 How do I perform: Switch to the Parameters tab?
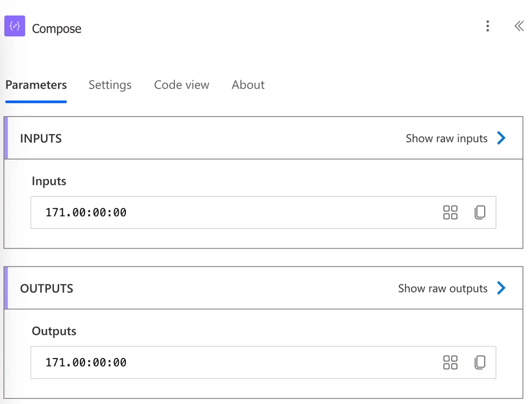[x=36, y=85]
